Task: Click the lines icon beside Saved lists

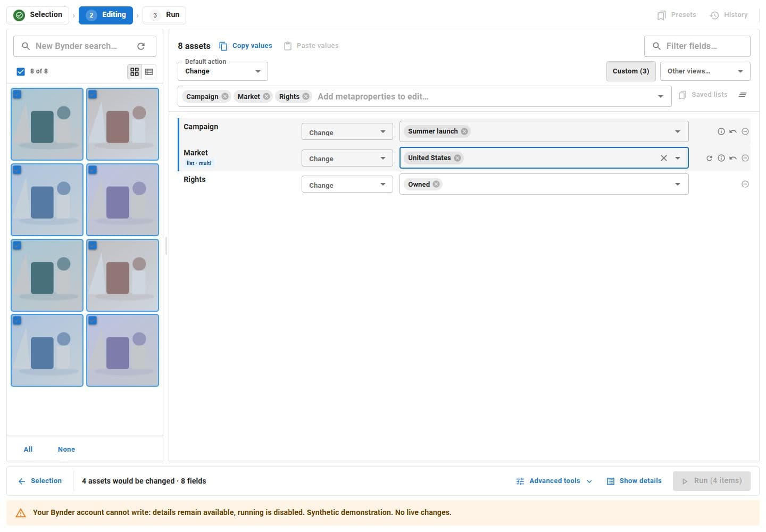Action: pos(743,95)
